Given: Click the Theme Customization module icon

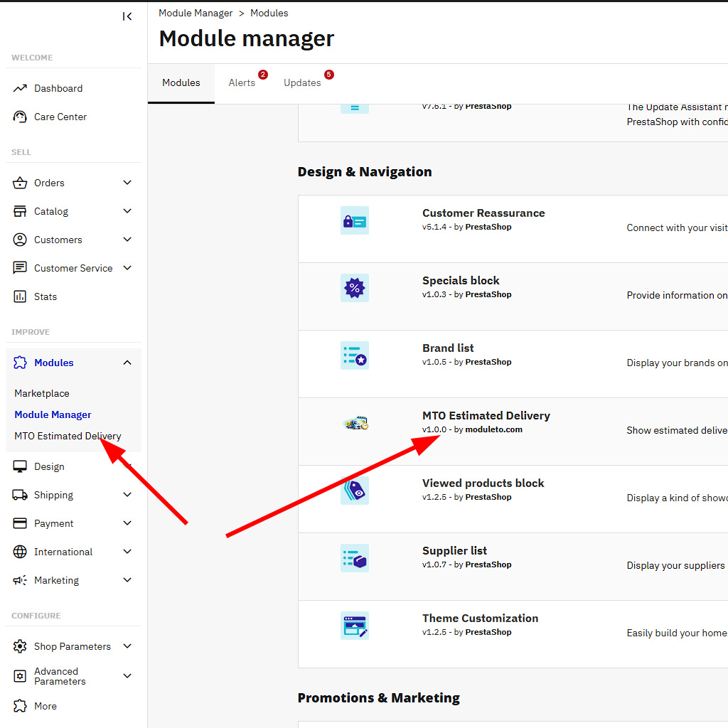Looking at the screenshot, I should pyautogui.click(x=354, y=626).
